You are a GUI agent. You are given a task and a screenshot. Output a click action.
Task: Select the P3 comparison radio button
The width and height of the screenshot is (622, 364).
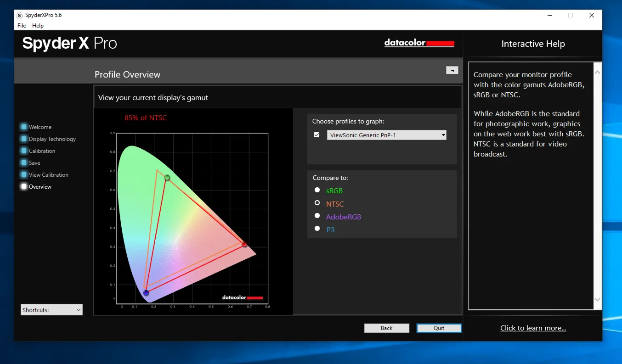[x=317, y=229]
